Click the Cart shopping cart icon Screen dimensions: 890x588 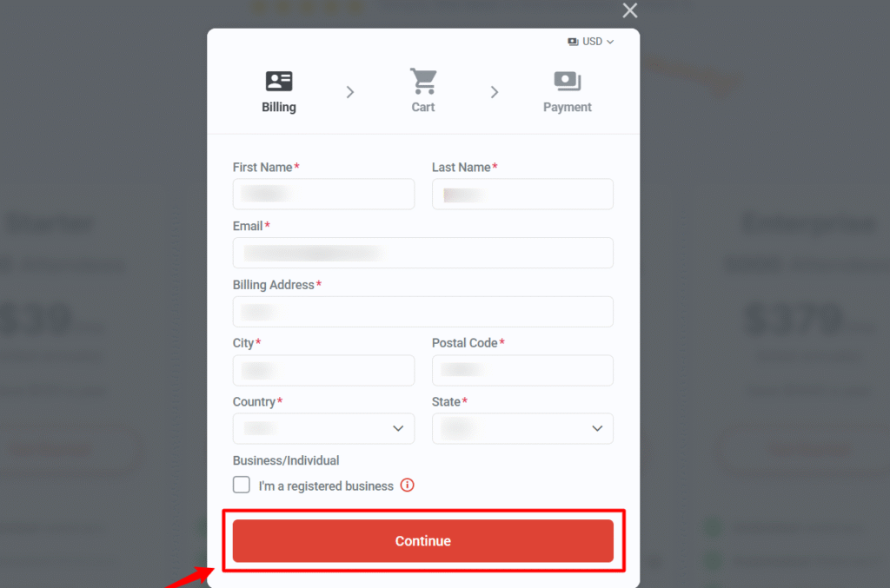pos(423,81)
